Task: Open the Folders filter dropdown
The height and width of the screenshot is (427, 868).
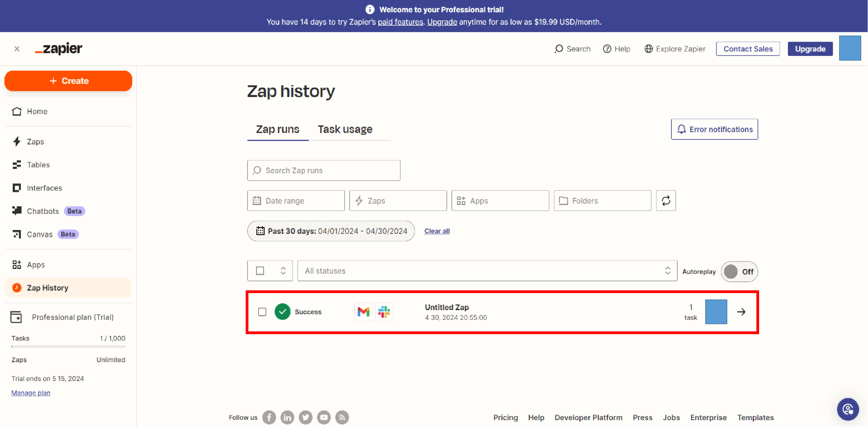Action: coord(602,201)
